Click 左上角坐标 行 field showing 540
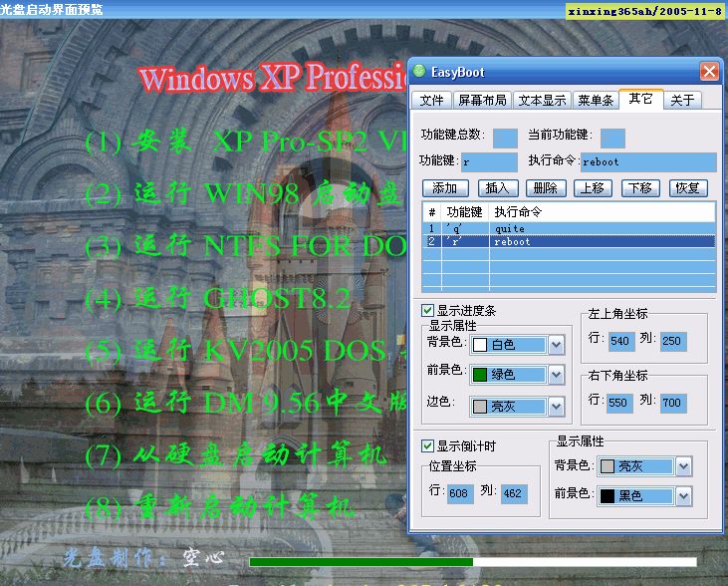This screenshot has width=728, height=586. coord(619,341)
